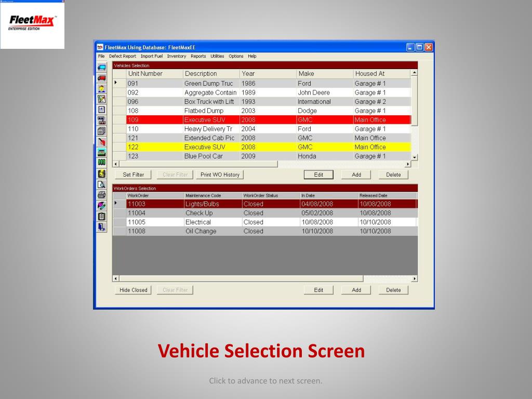Select unit number 091 in the vehicles table
532x399 pixels.
(x=154, y=84)
